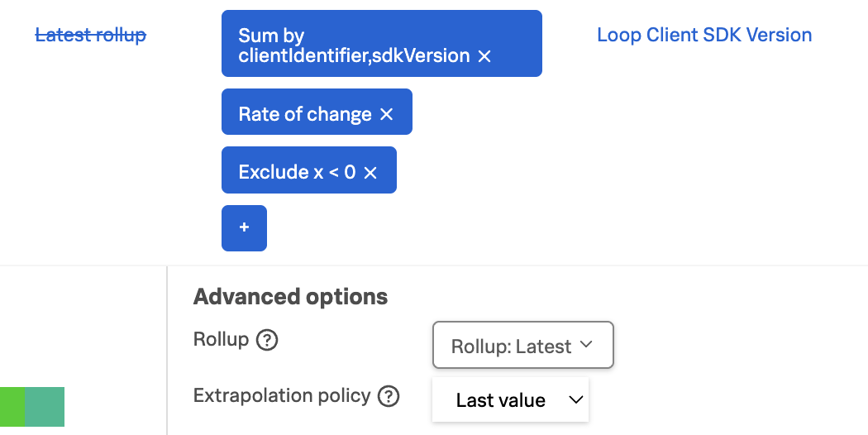Screen dimensions: 868x435
Task: Remove the Rate of change function
Action: coord(386,115)
